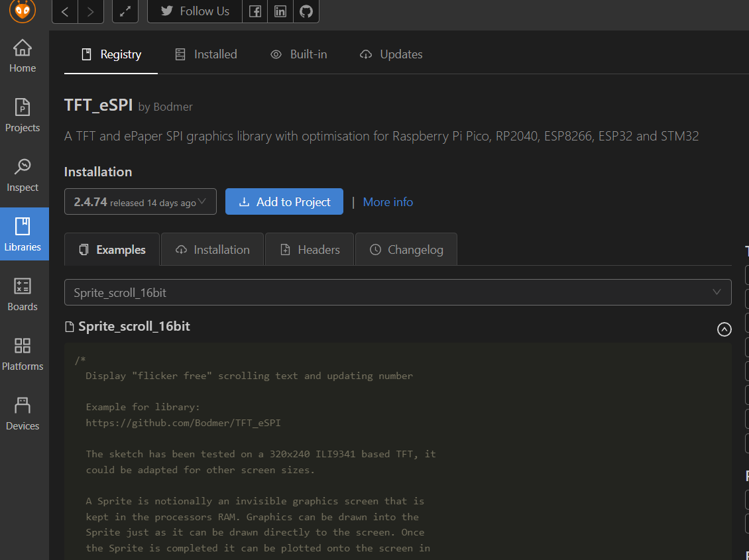Select the Installation tab
Screen dimensions: 749x560
click(x=213, y=250)
